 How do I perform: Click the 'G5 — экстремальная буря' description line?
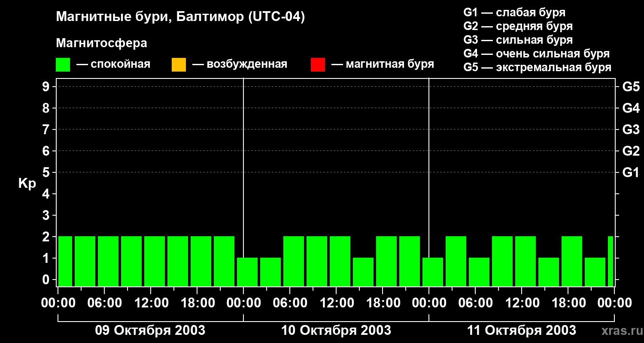pyautogui.click(x=537, y=67)
